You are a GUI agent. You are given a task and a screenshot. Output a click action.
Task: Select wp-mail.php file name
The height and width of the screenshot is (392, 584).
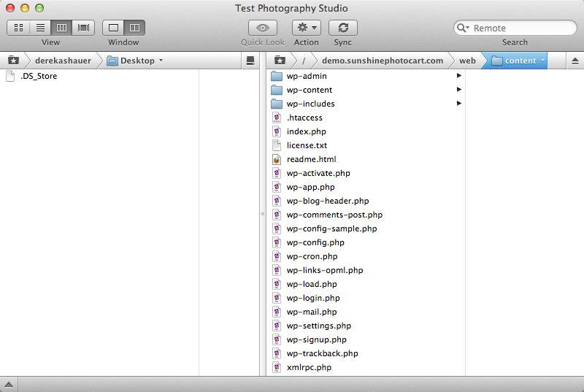(312, 312)
